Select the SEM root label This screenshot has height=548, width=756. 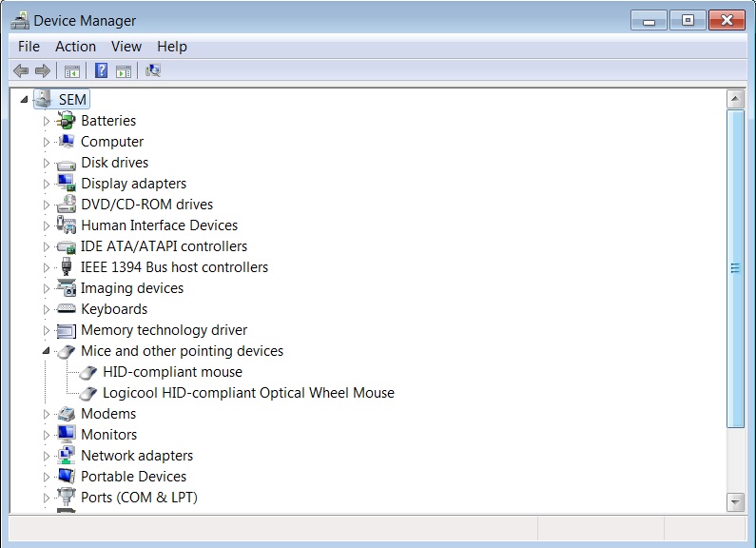72,99
